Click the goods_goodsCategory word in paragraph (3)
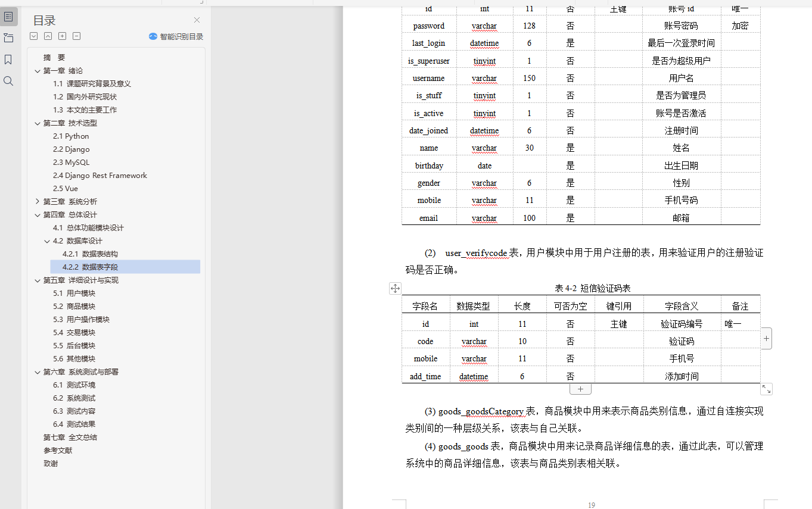812x509 pixels. click(481, 411)
